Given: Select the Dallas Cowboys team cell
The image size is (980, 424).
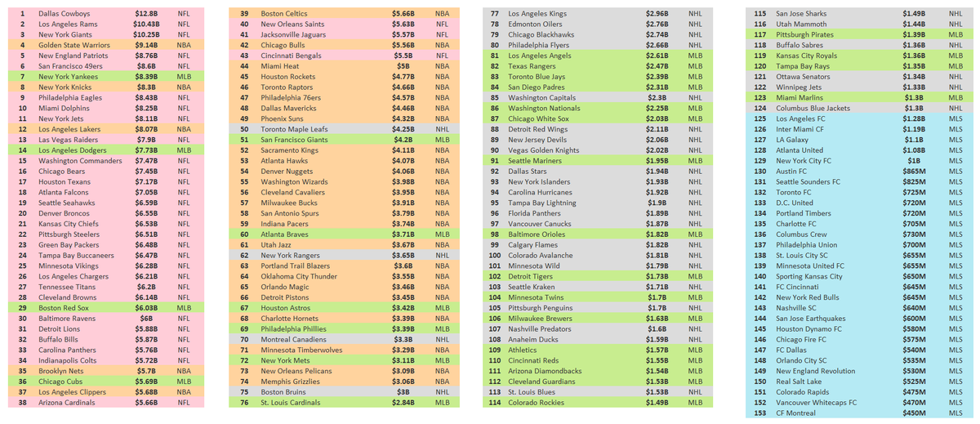Looking at the screenshot, I should point(65,14).
